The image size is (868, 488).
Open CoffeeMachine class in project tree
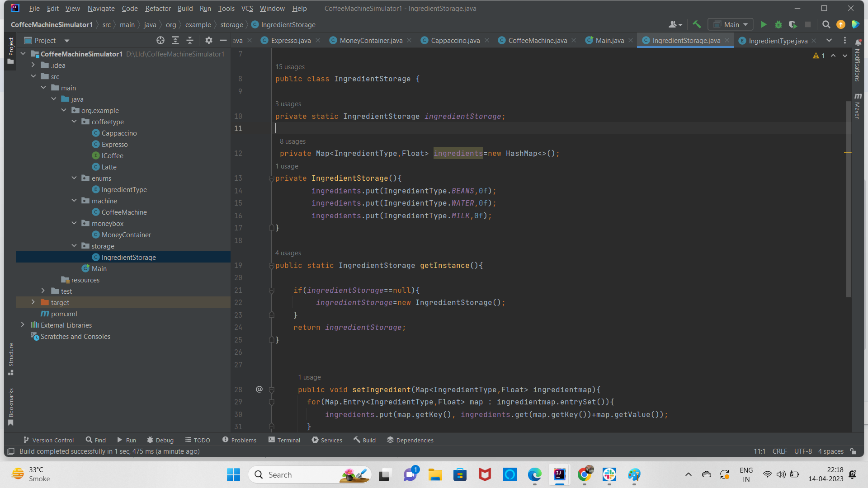(x=124, y=212)
